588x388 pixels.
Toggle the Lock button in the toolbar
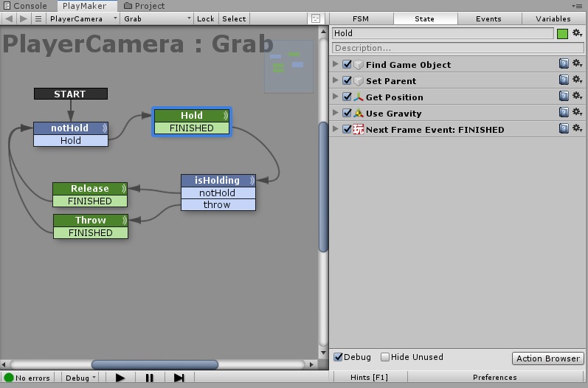point(206,18)
